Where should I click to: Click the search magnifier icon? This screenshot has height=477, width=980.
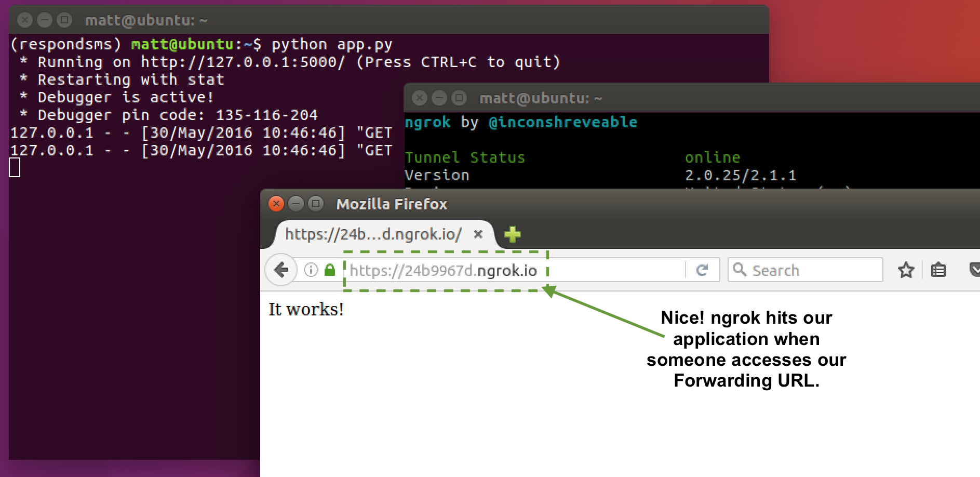pyautogui.click(x=740, y=270)
